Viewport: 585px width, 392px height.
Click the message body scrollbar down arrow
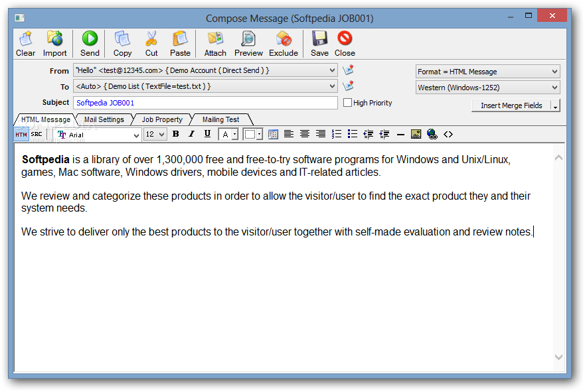(558, 357)
